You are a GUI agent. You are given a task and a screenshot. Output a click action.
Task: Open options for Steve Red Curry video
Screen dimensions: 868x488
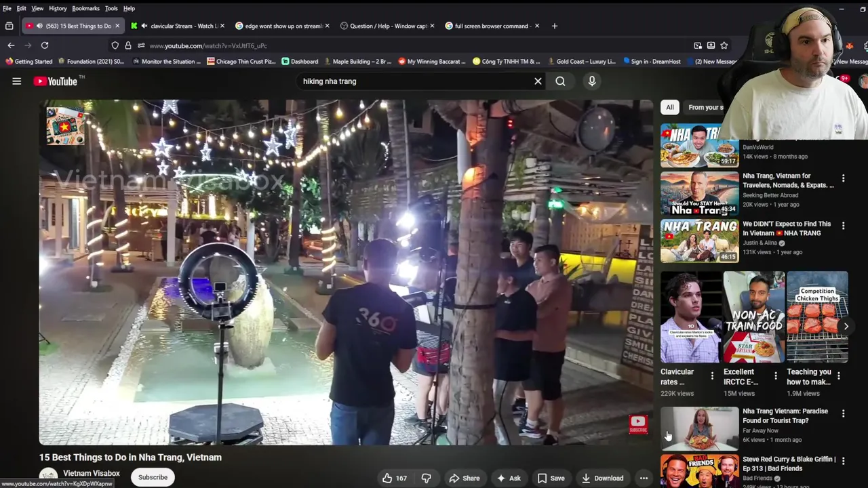click(843, 461)
